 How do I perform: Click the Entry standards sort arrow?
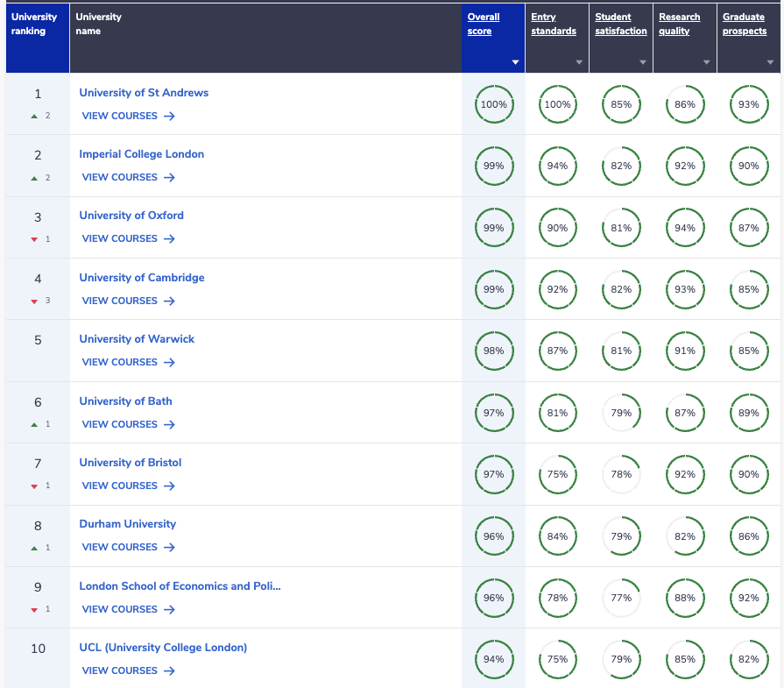click(x=579, y=62)
